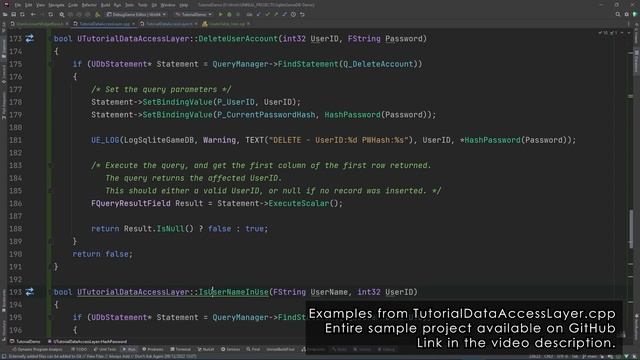Image resolution: width=640 pixels, height=360 pixels.
Task: Switch to the fourth editor tab
Action: point(226,24)
